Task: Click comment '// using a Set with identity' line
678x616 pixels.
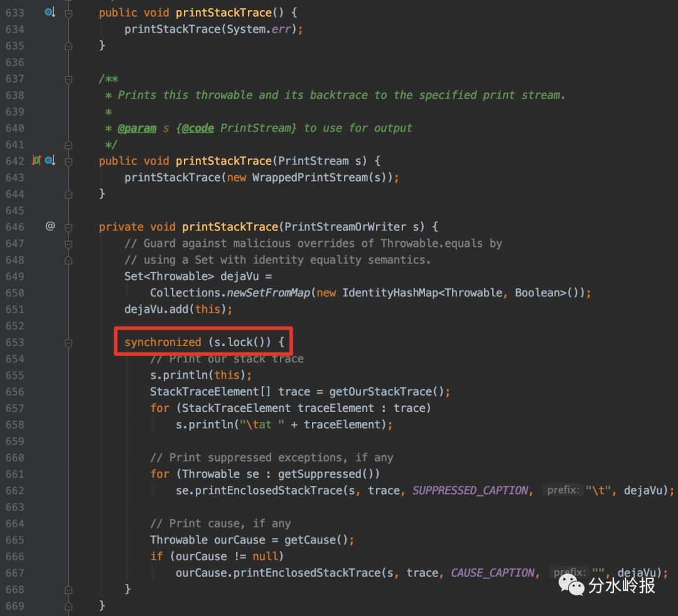Action: [x=277, y=260]
